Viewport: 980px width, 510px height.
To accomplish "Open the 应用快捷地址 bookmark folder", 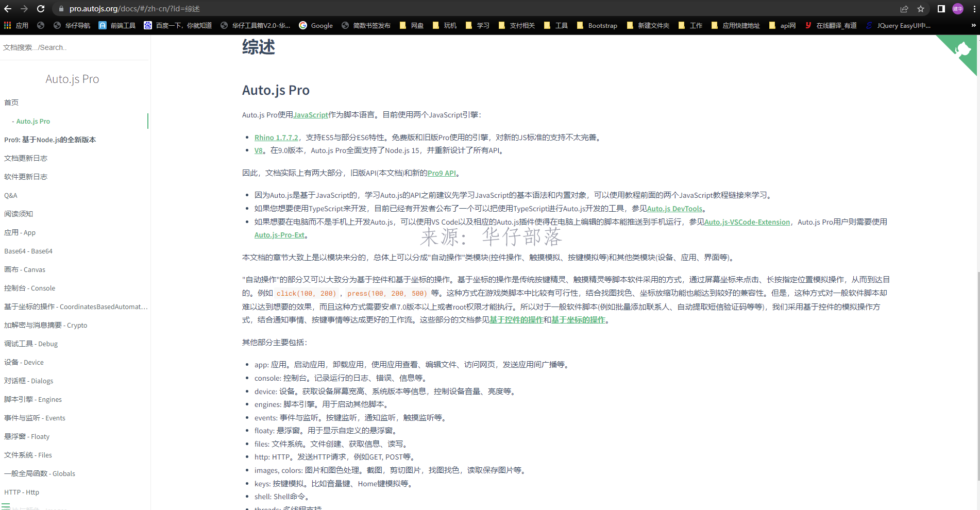I will click(x=736, y=25).
